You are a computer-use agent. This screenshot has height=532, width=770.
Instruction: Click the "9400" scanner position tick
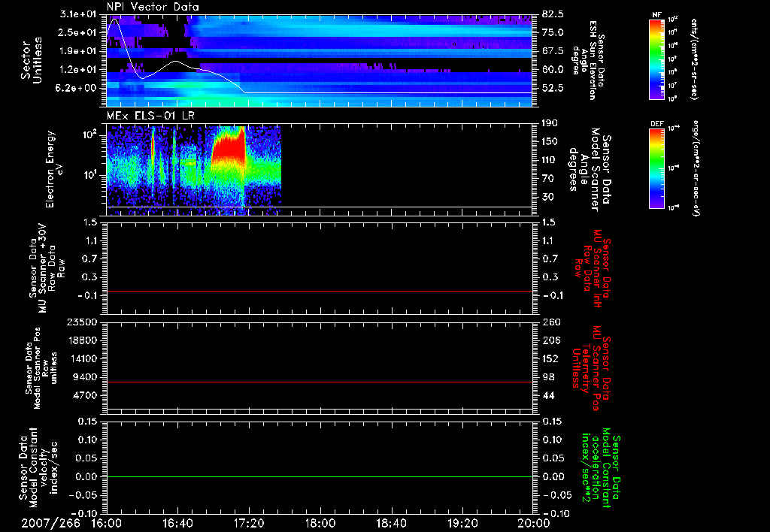pos(85,377)
